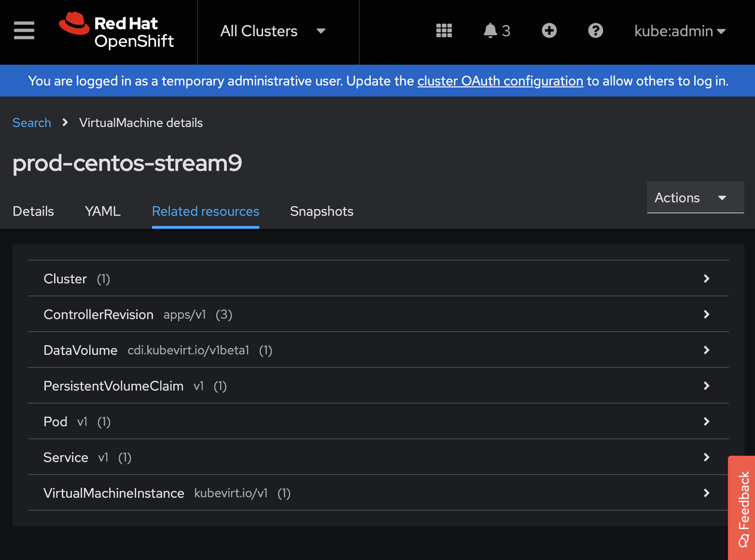Open the hamburger navigation menu
This screenshot has height=560, width=755.
24,30
